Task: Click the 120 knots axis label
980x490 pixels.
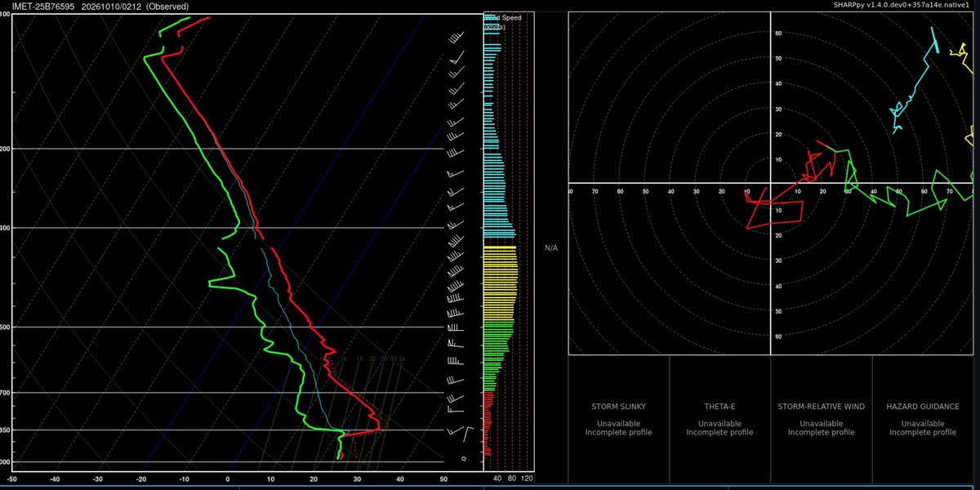Action: tap(527, 479)
